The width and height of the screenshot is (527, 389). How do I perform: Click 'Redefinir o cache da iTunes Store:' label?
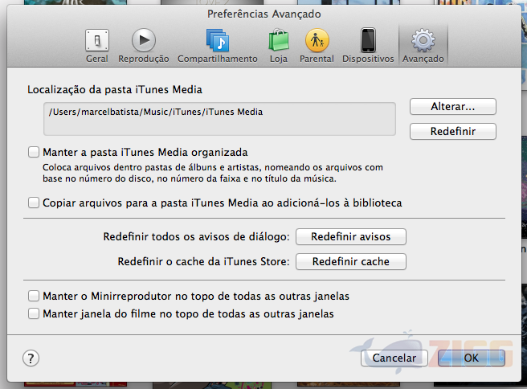tap(204, 262)
